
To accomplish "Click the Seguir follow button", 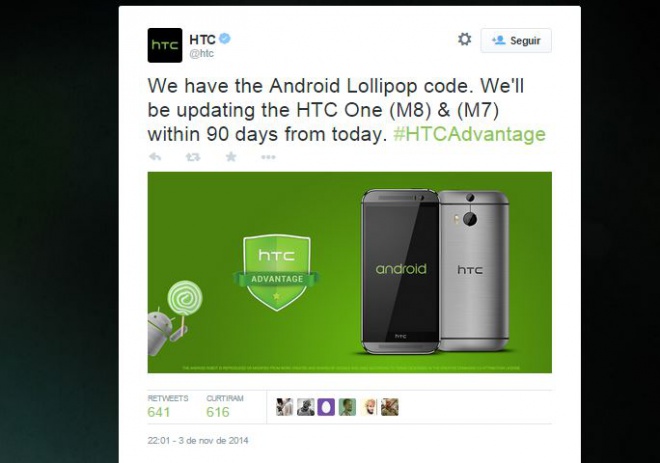I will (516, 40).
